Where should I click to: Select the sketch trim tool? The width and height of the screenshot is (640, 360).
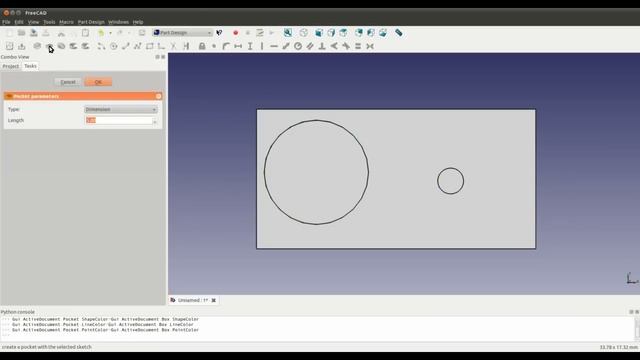[x=173, y=46]
